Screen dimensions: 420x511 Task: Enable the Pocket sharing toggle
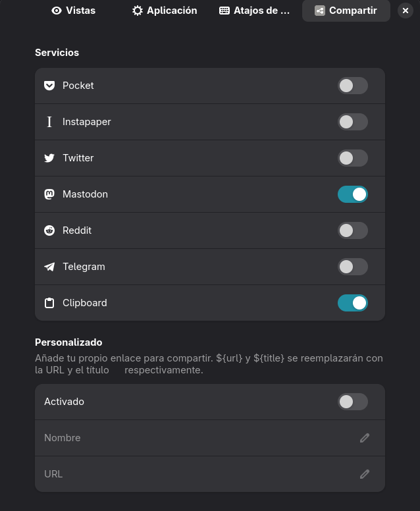point(353,86)
